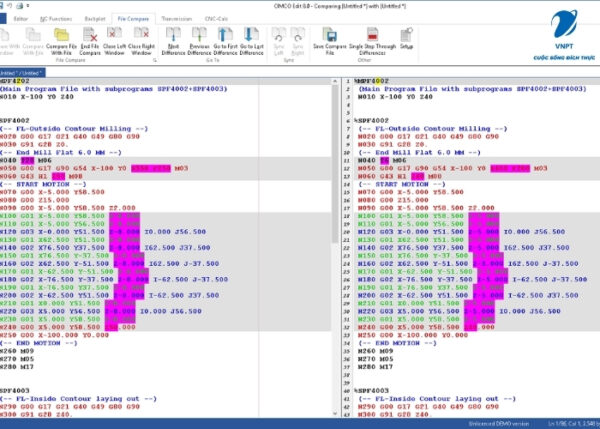Click left pane scrollbar down arrow

335,413
